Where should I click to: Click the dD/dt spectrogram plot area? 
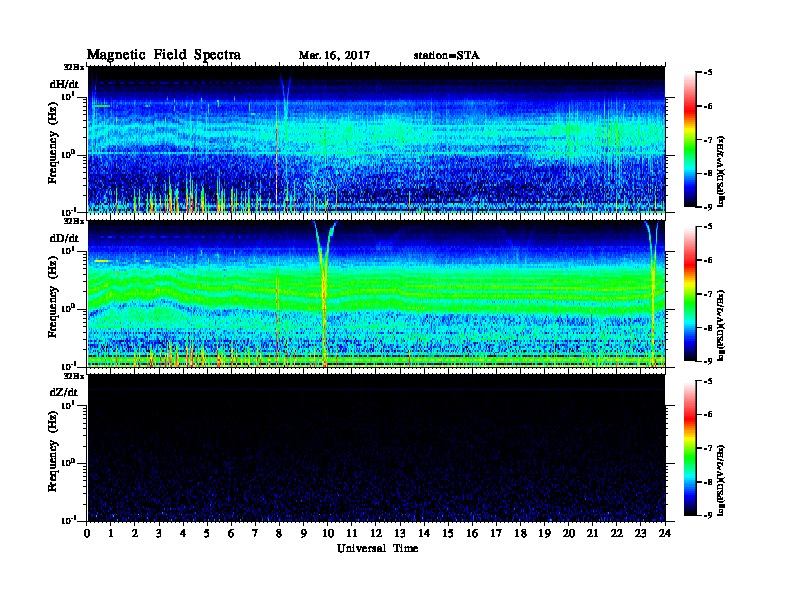[377, 293]
